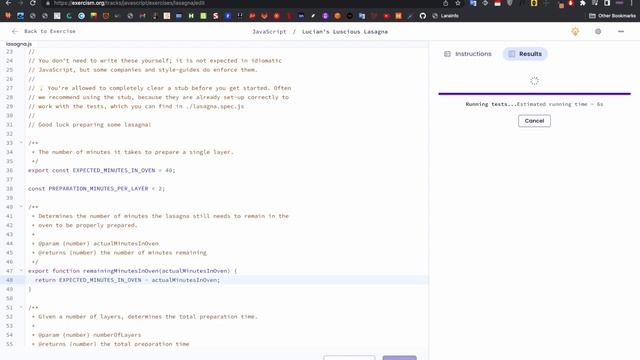The height and width of the screenshot is (360, 640).
Task: Open the Lansinfo bookmark
Action: point(446,16)
